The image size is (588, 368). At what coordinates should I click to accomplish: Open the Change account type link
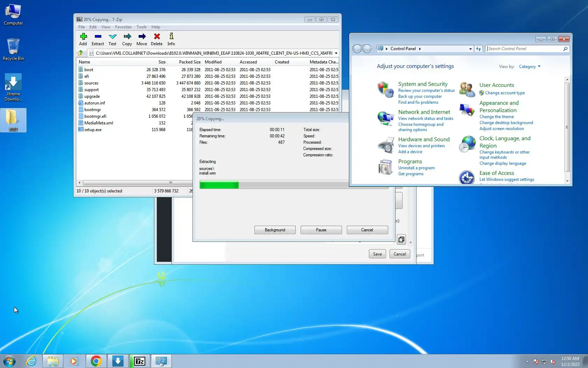click(505, 93)
